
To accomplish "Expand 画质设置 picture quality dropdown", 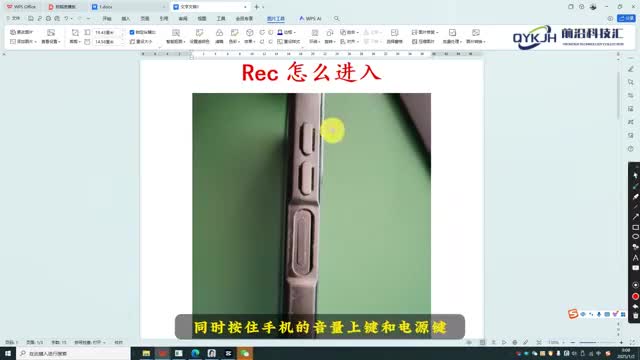I will [51, 42].
